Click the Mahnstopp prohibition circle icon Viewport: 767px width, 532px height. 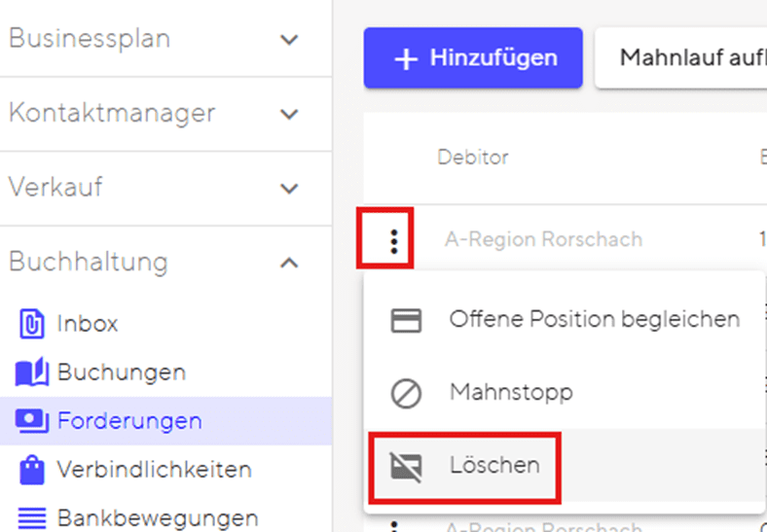coord(406,393)
